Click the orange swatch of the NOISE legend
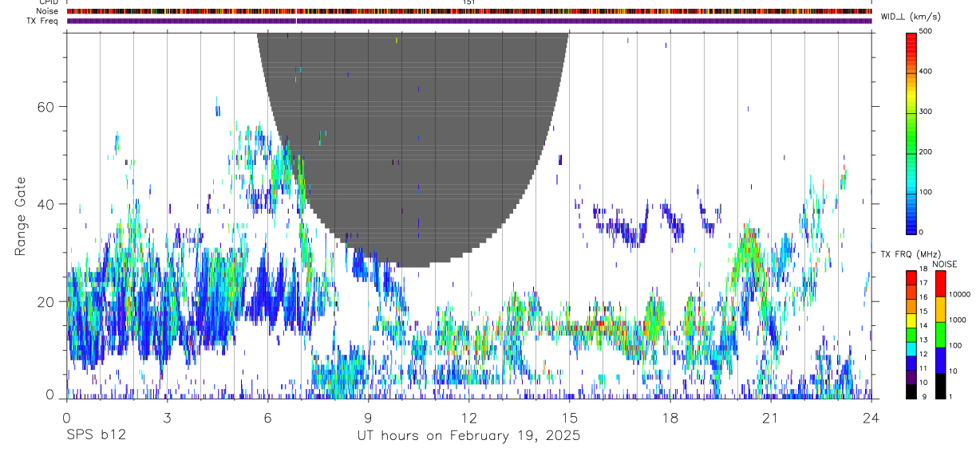This screenshot has height=452, width=980. tap(940, 309)
